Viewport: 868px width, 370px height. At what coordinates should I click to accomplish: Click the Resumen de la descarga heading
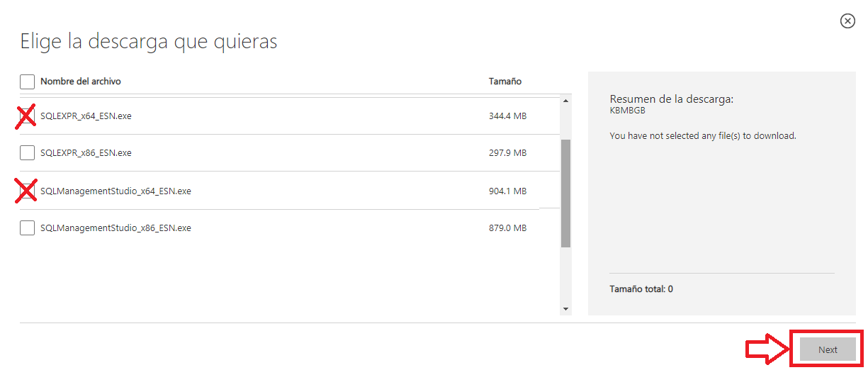tap(672, 99)
